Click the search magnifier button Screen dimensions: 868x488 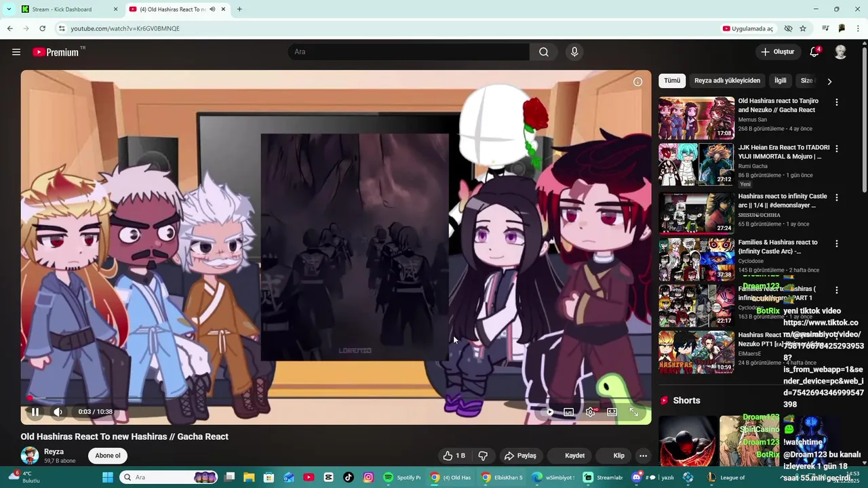(543, 52)
